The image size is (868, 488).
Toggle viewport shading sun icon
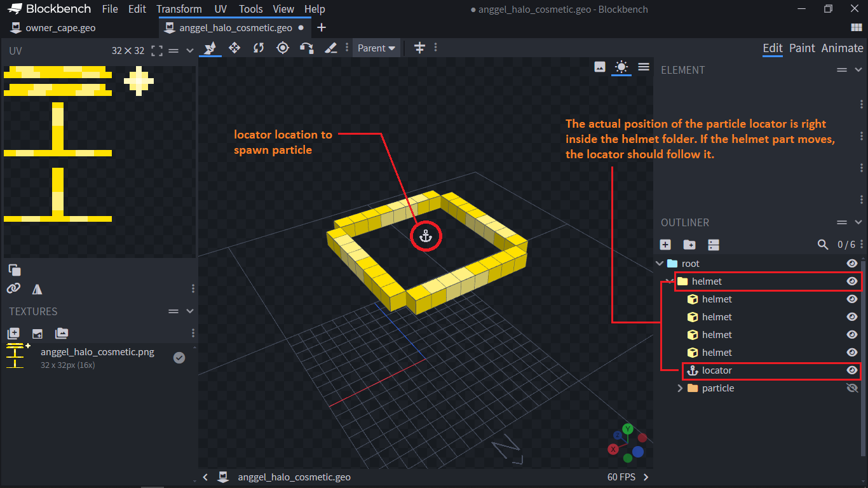[621, 67]
